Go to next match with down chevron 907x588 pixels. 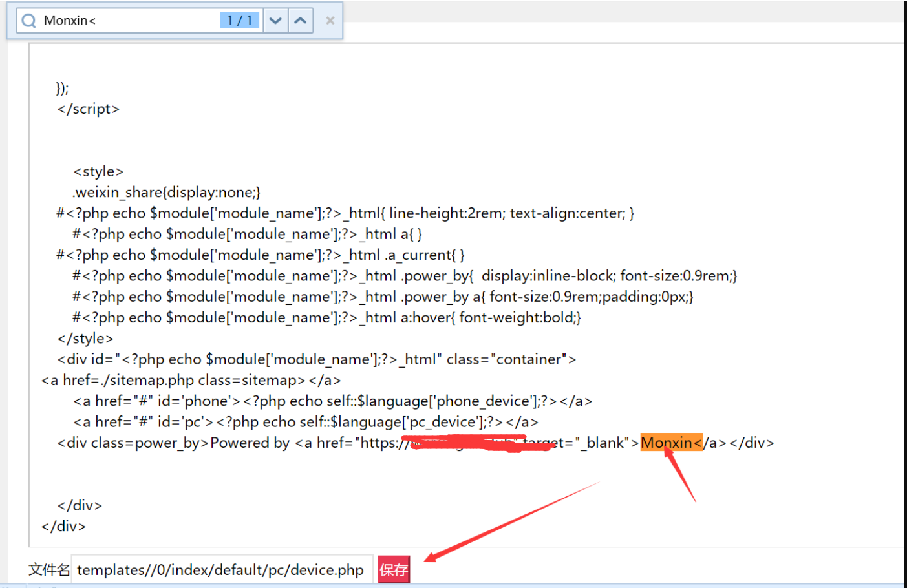pos(275,21)
